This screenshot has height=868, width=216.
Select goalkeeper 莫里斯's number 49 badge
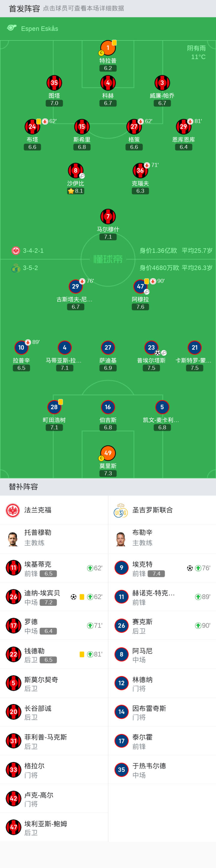108,453
